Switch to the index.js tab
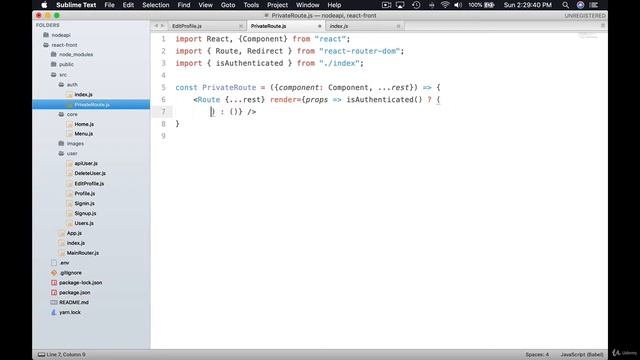The height and width of the screenshot is (360, 640). [339, 26]
